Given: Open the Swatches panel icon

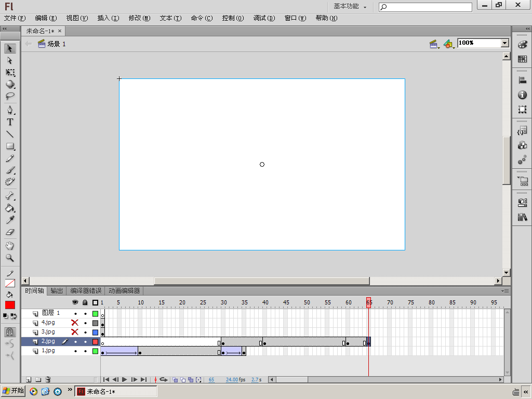Looking at the screenshot, I should 523,59.
